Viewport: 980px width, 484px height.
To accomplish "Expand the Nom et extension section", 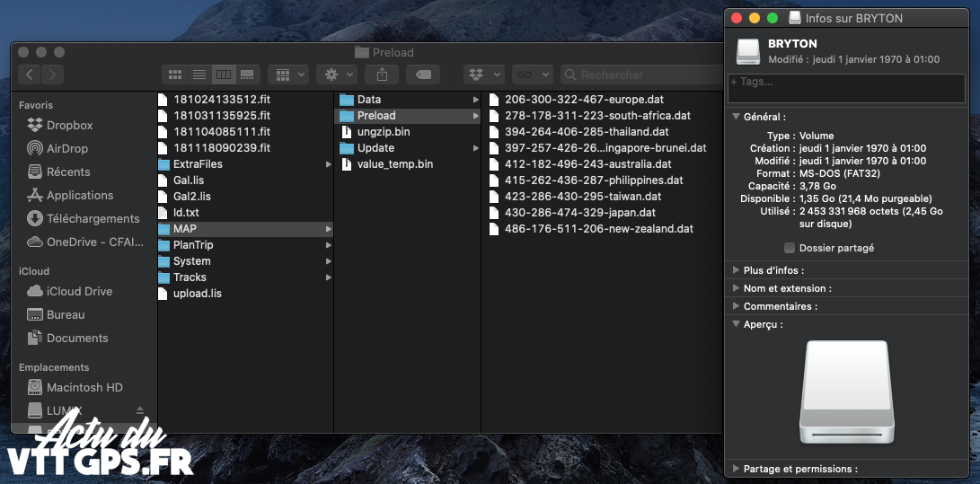I will pos(736,288).
